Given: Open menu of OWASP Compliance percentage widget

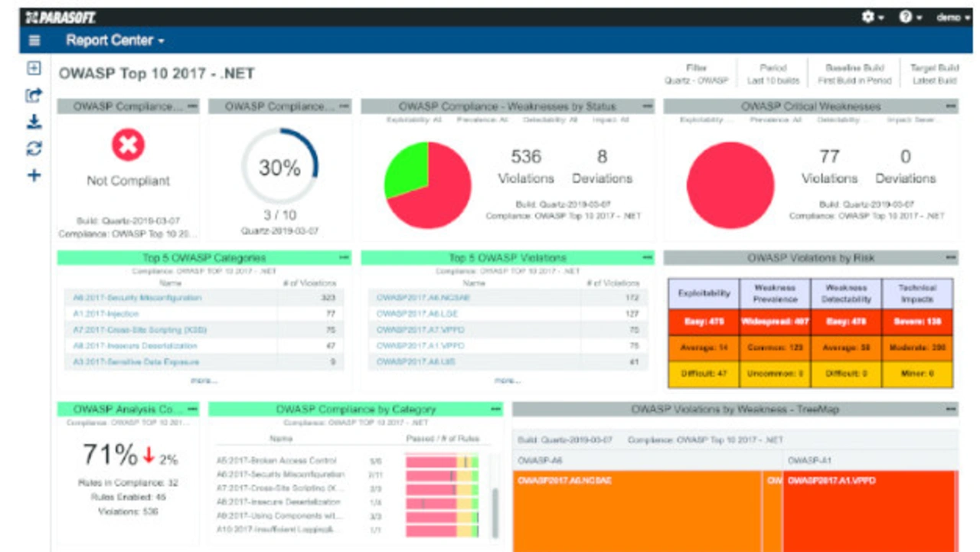Looking at the screenshot, I should 344,106.
